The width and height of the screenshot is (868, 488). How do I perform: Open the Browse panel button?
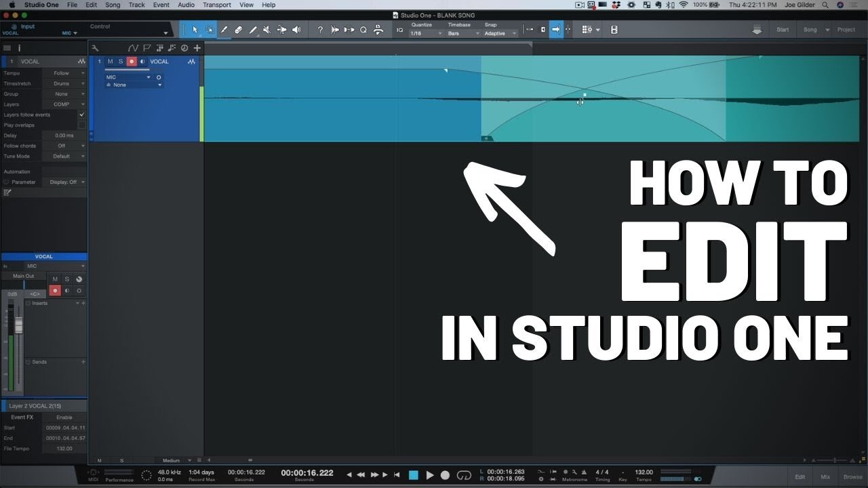853,476
